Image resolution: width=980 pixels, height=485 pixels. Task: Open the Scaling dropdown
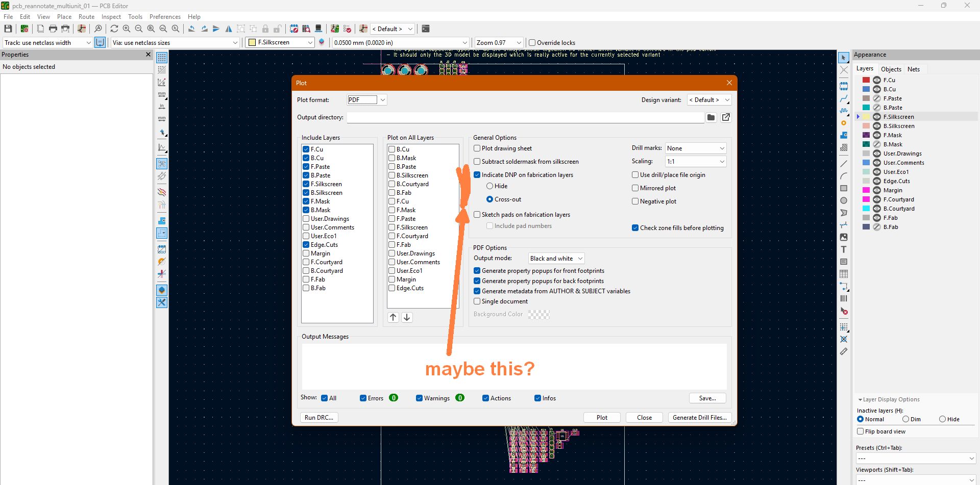click(x=696, y=162)
